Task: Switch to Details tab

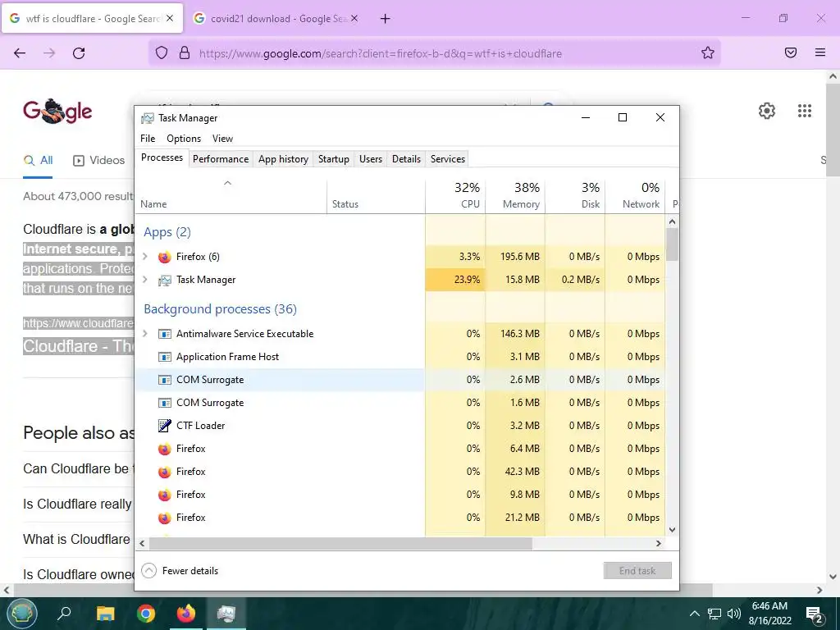Action: [x=406, y=159]
